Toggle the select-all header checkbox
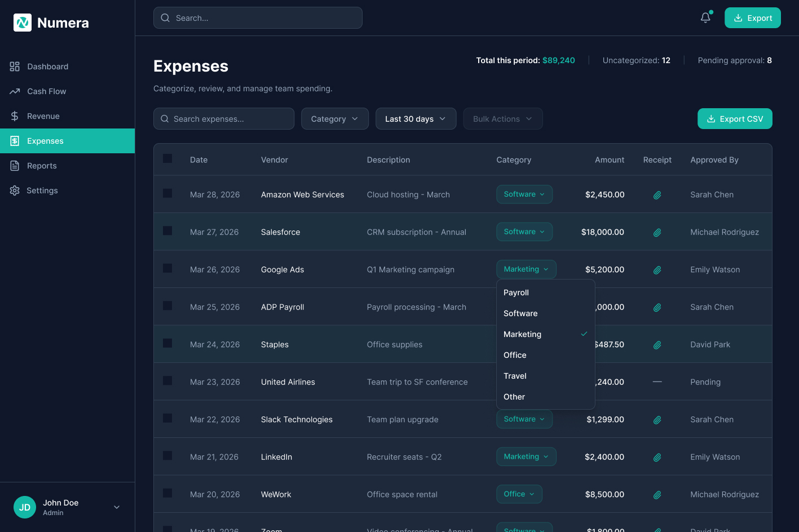This screenshot has width=799, height=532. coord(167,158)
